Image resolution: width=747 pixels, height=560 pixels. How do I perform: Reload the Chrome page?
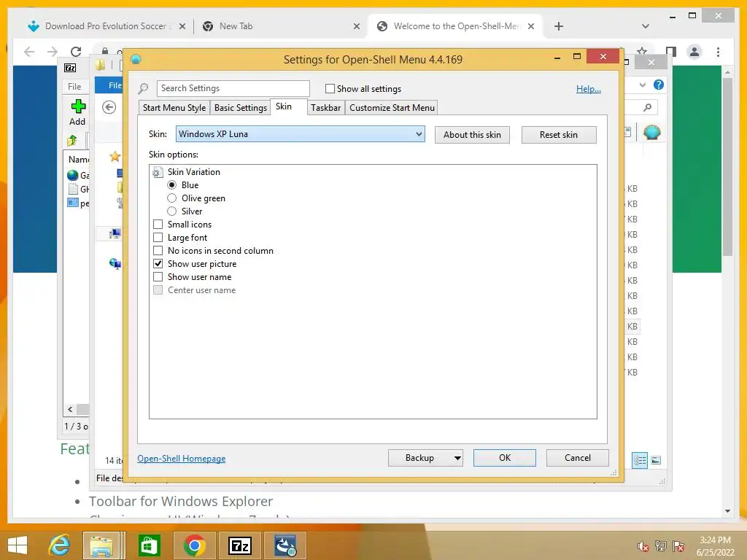click(x=76, y=52)
